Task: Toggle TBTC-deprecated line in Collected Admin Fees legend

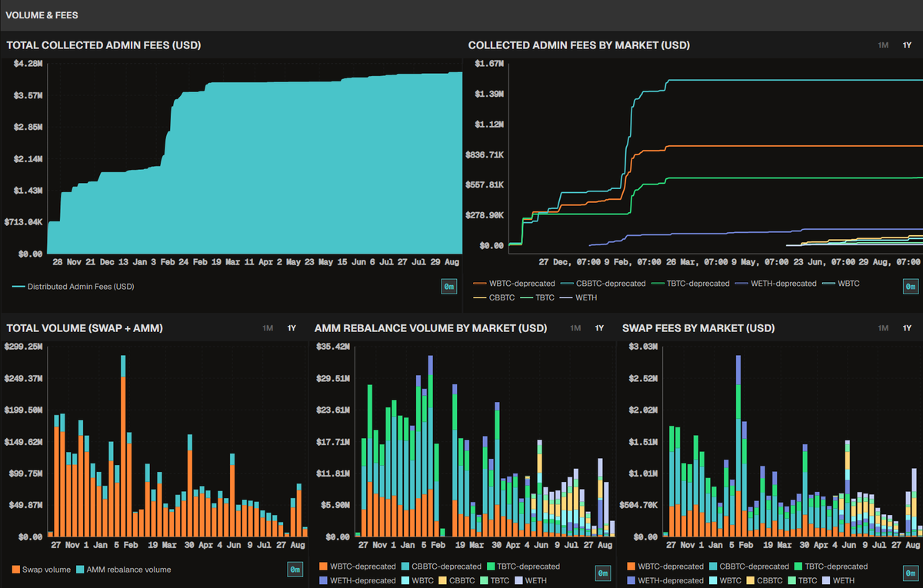Action: [692, 284]
